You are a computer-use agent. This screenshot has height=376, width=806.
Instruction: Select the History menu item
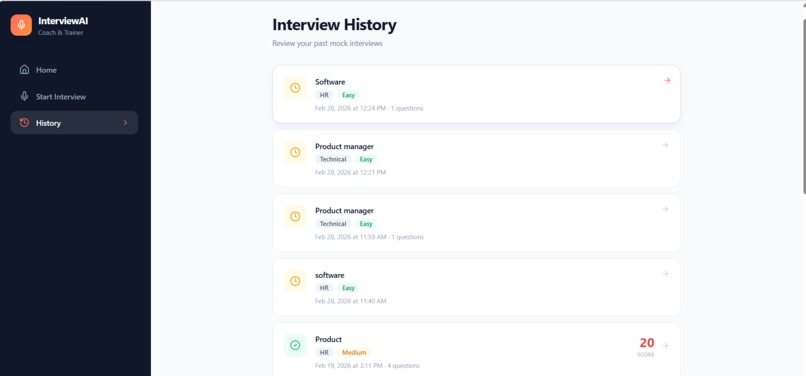(74, 123)
